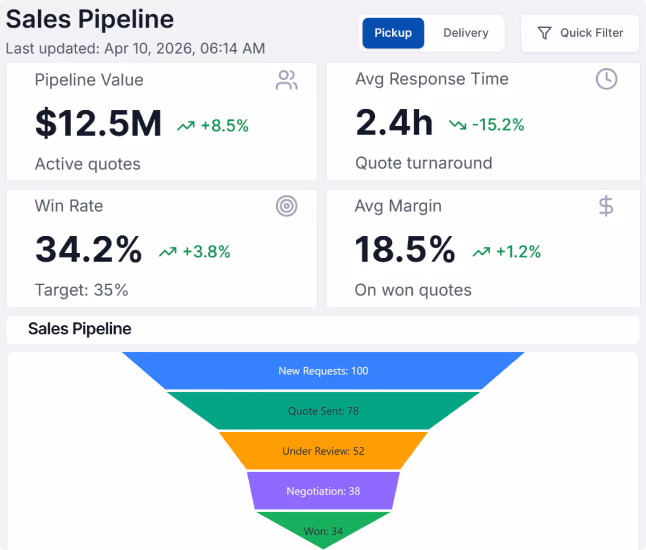This screenshot has height=550, width=646.
Task: Open the Quick Filter button
Action: [580, 33]
